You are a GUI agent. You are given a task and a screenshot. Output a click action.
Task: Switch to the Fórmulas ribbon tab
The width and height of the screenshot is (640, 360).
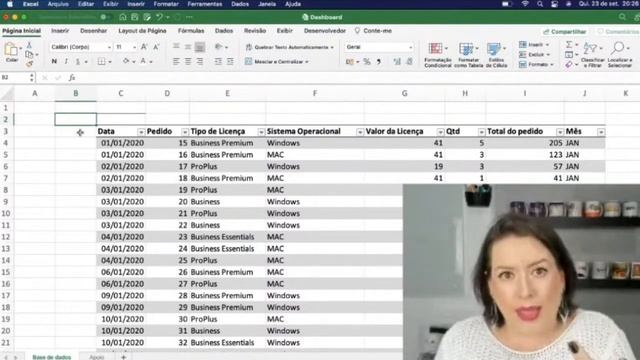191,31
